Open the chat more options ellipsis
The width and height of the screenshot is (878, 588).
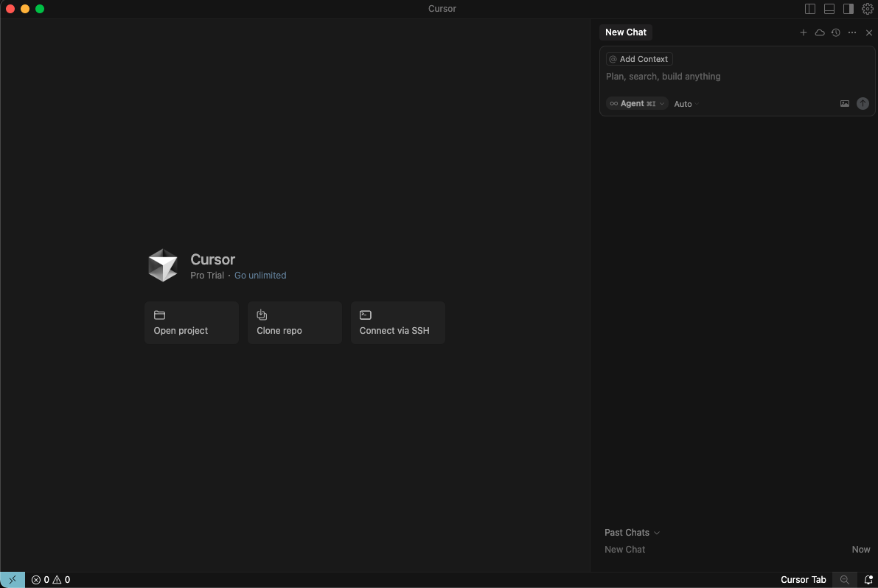pyautogui.click(x=851, y=32)
